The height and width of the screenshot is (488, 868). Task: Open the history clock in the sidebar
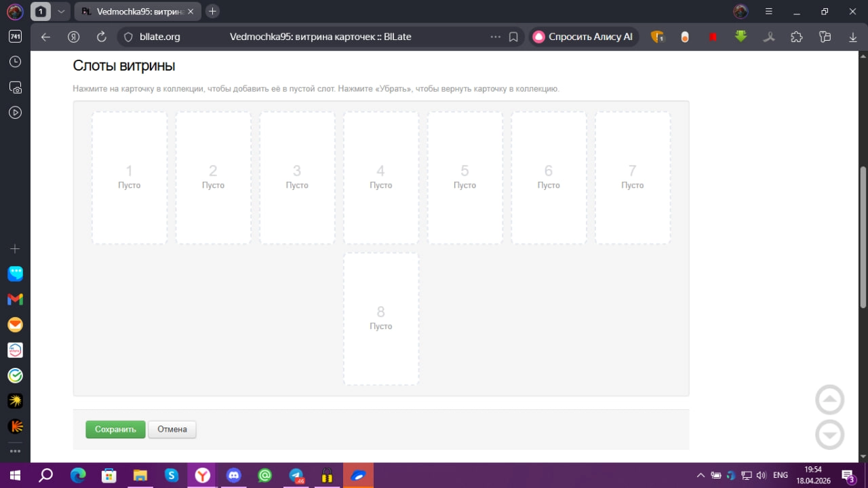tap(15, 62)
